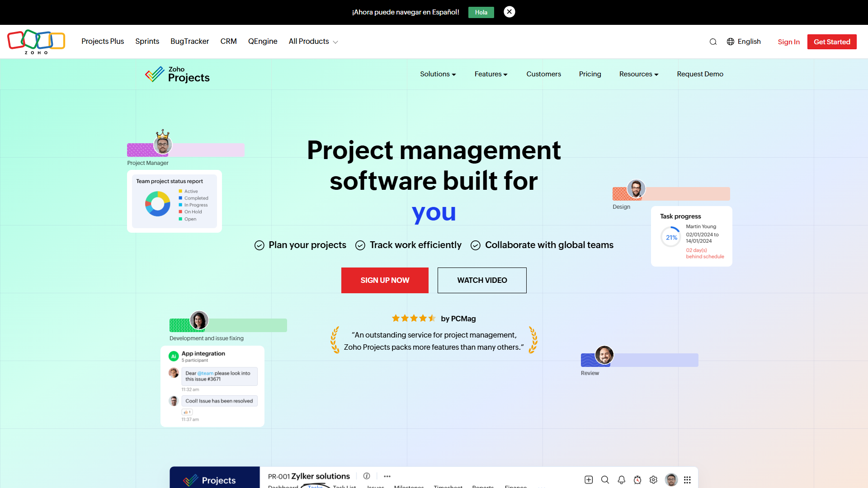Click the info icon beside Zylker solutions
This screenshot has height=488, width=868.
tap(367, 476)
